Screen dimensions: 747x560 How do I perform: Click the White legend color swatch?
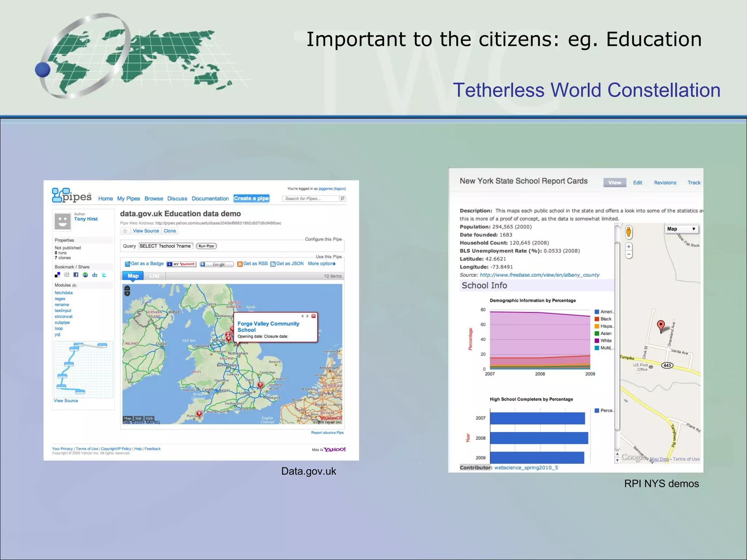597,341
